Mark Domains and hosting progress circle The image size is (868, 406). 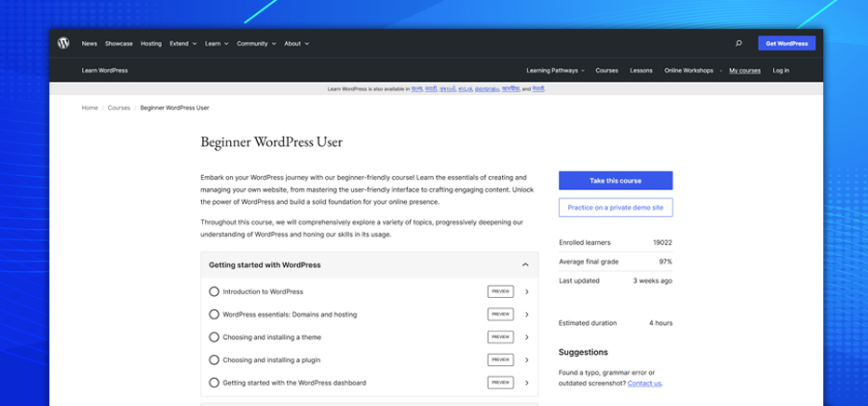(x=213, y=314)
